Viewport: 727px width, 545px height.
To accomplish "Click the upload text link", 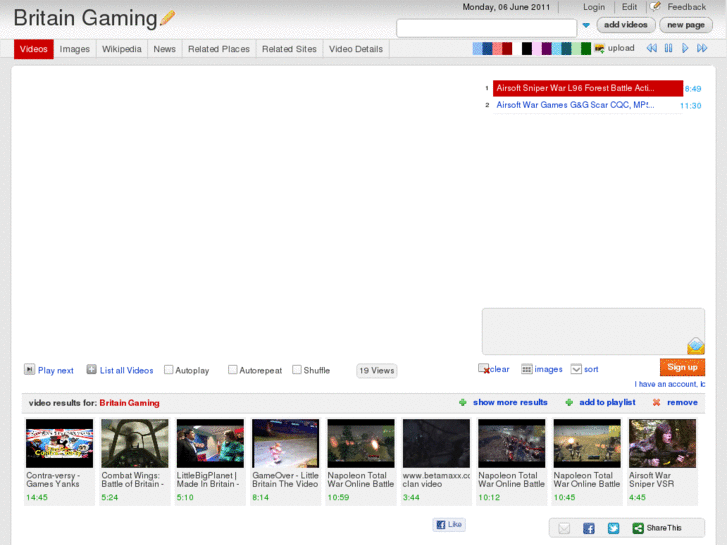I will (621, 48).
